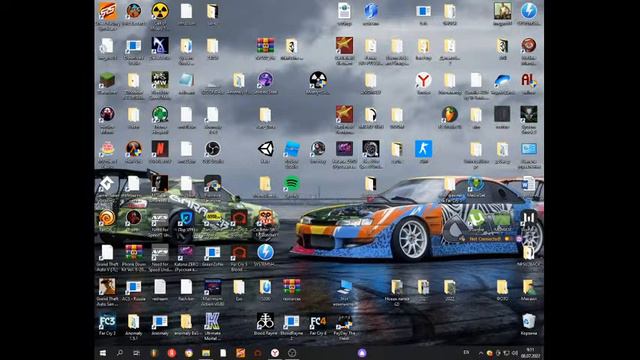Launch the Half-Life lambda icon shortcut
Image resolution: width=640 pixels, height=360 pixels.
133,149
